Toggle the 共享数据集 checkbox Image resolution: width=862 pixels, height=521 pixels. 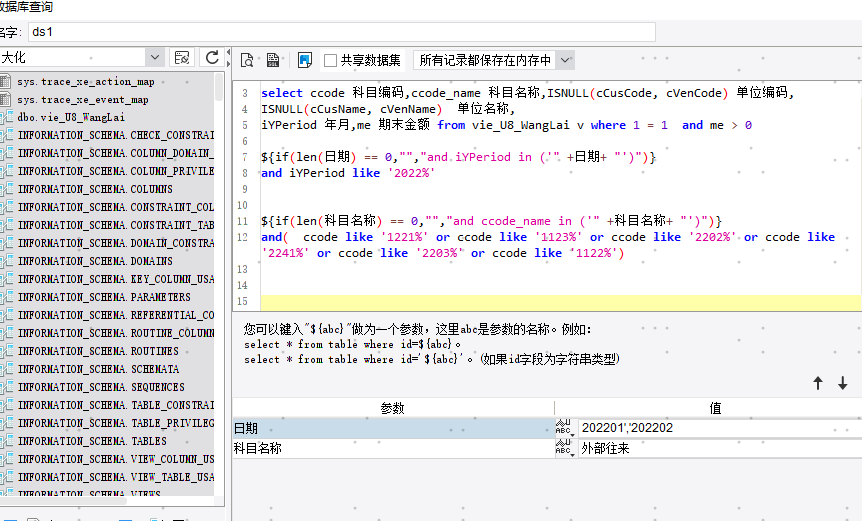coord(330,60)
